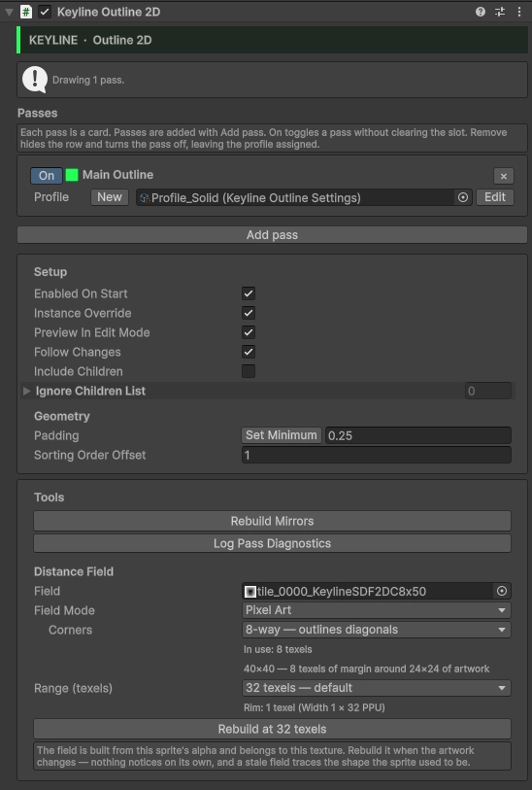Click 'Rim: 1 texel (Width 1 × 32 PPU)' text
Screen dimensions: 532x790
pyautogui.click(x=315, y=707)
